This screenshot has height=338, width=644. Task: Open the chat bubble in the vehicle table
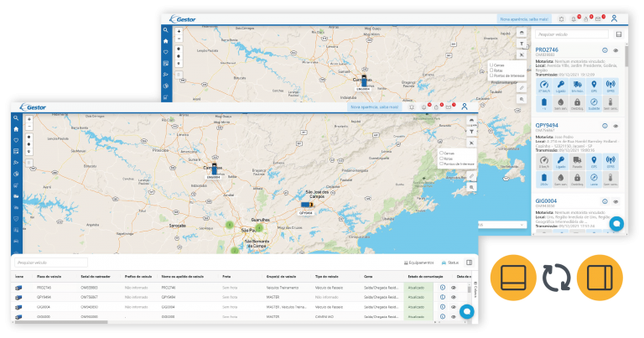tap(467, 311)
